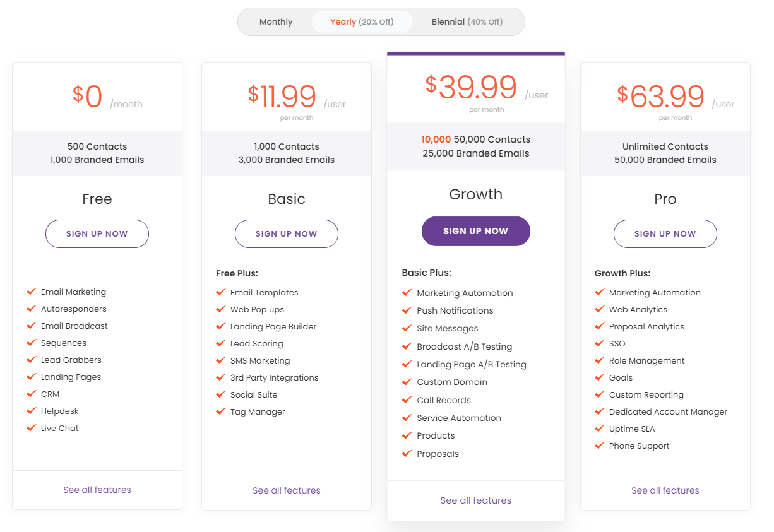Sign up now for the Pro plan
774x532 pixels.
tap(665, 233)
